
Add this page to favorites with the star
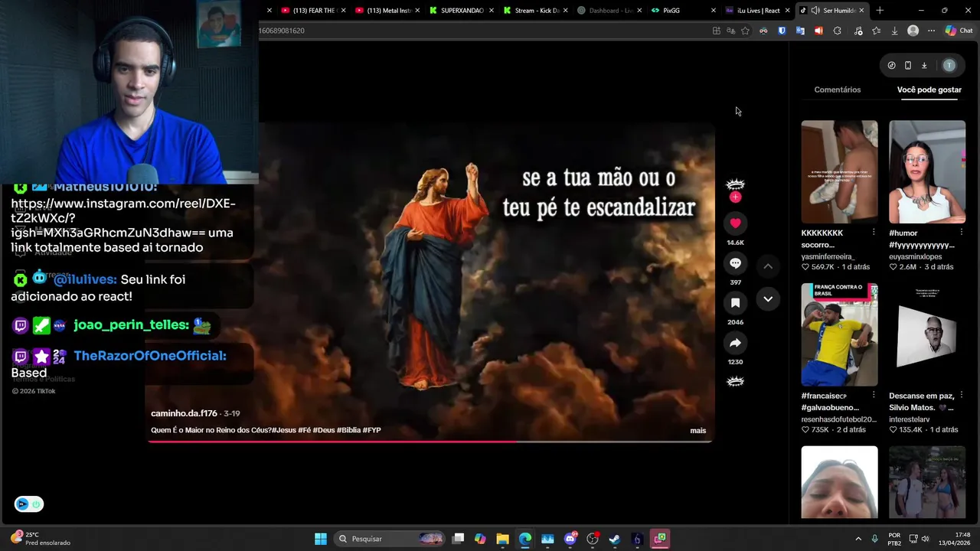click(x=745, y=31)
